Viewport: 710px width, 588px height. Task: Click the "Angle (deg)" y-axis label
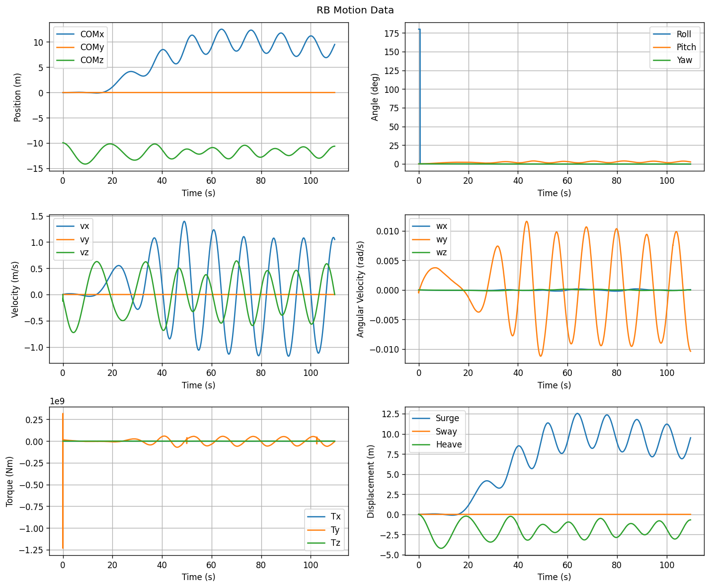(x=375, y=97)
